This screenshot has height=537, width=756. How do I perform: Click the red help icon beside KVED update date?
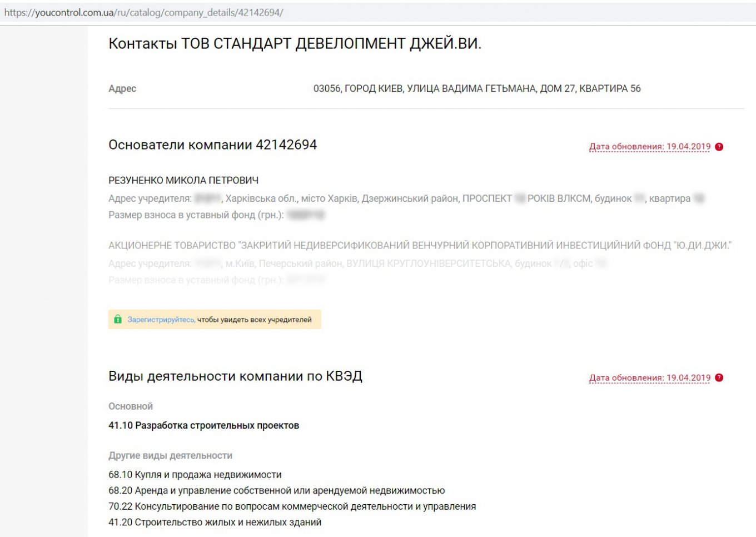pyautogui.click(x=719, y=378)
